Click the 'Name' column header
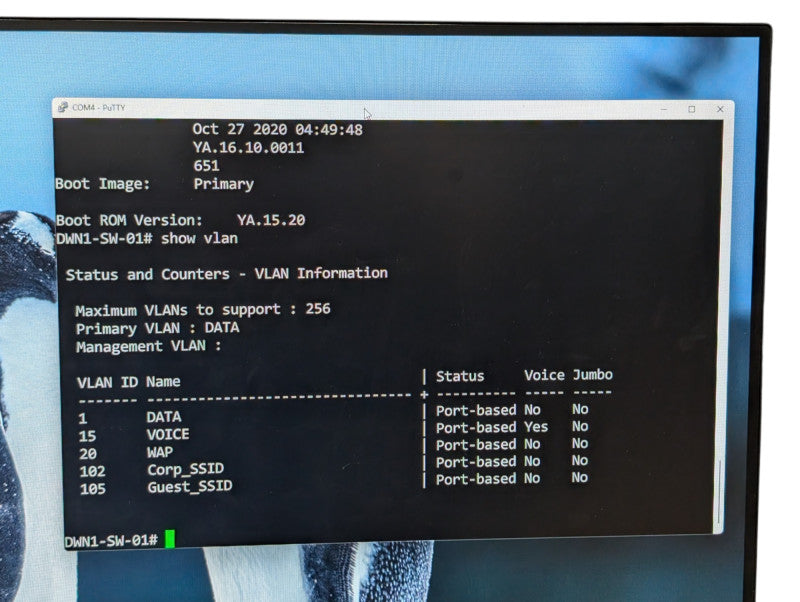The image size is (800, 602). click(x=163, y=382)
